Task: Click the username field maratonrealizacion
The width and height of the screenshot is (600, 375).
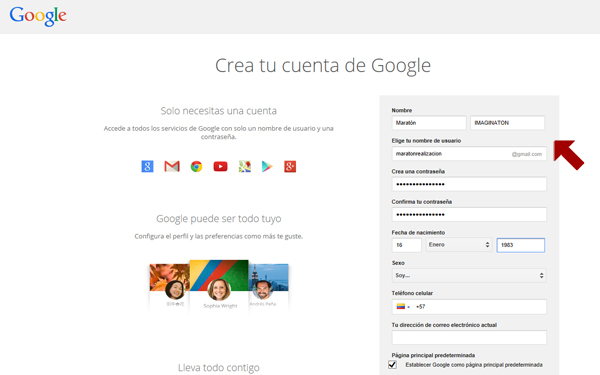Action: (469, 154)
